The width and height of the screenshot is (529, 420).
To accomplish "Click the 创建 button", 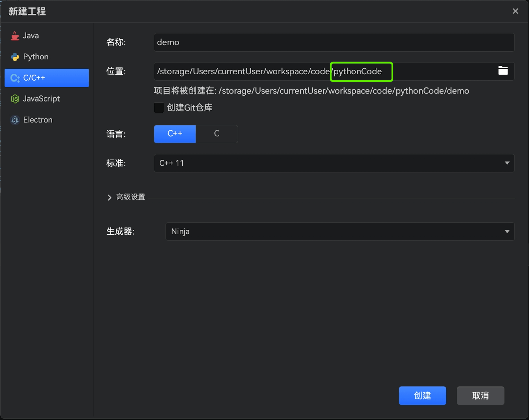I will (422, 396).
